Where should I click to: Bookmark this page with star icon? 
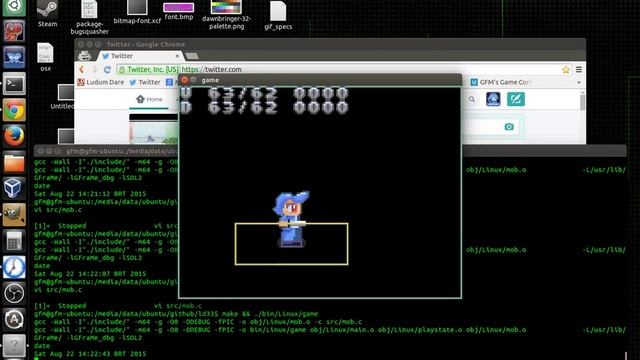(565, 70)
